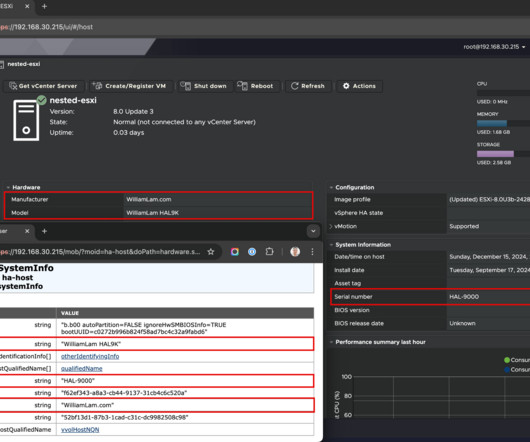
Task: Collapse Performance summary last hour section
Action: [331, 342]
